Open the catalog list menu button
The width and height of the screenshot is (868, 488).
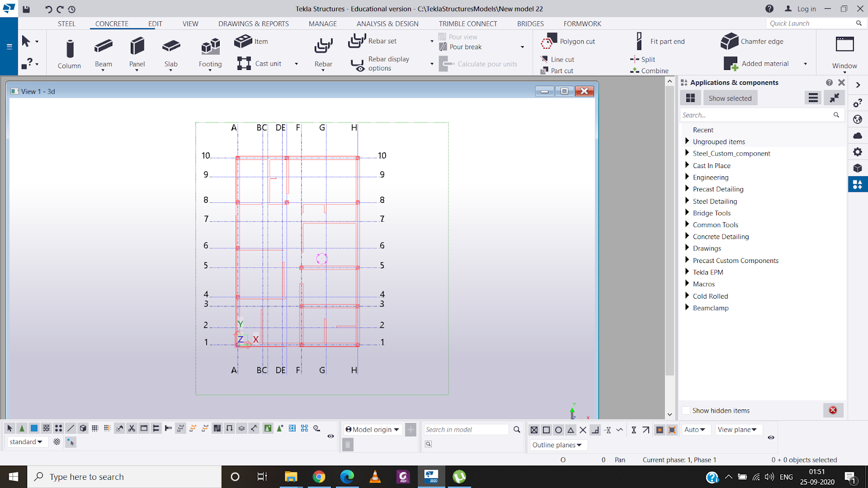(x=813, y=98)
